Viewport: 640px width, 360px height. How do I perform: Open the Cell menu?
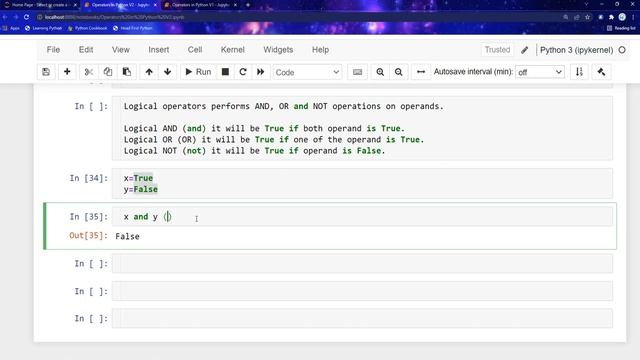195,50
